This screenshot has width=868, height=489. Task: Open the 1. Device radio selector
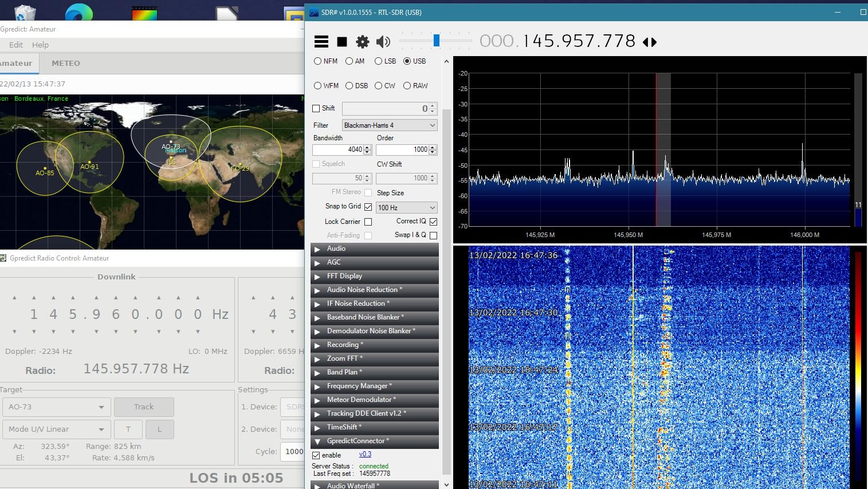293,407
